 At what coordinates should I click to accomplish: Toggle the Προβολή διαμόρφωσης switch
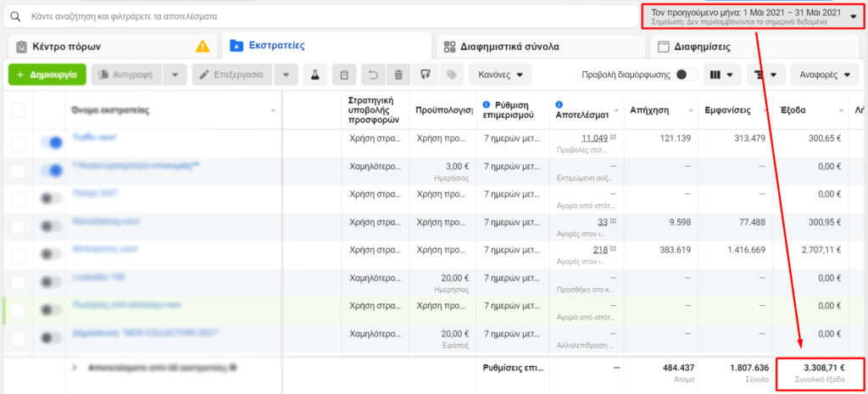point(686,75)
